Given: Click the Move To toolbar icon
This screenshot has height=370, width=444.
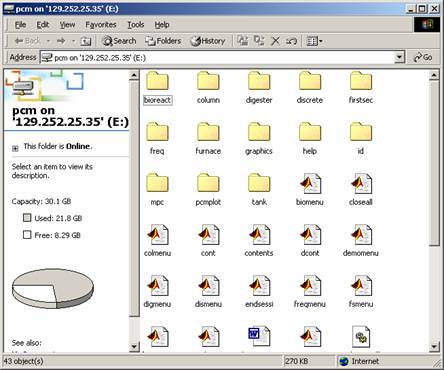Looking at the screenshot, I should tap(243, 41).
